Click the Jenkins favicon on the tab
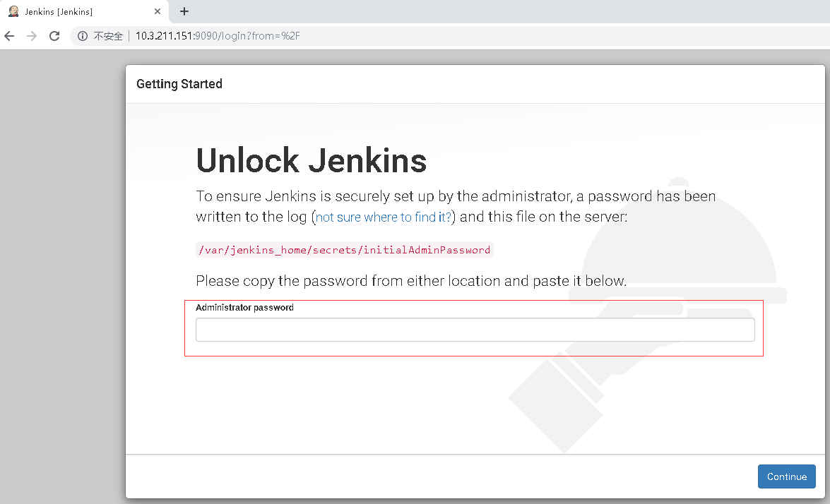The image size is (830, 504). (x=13, y=11)
